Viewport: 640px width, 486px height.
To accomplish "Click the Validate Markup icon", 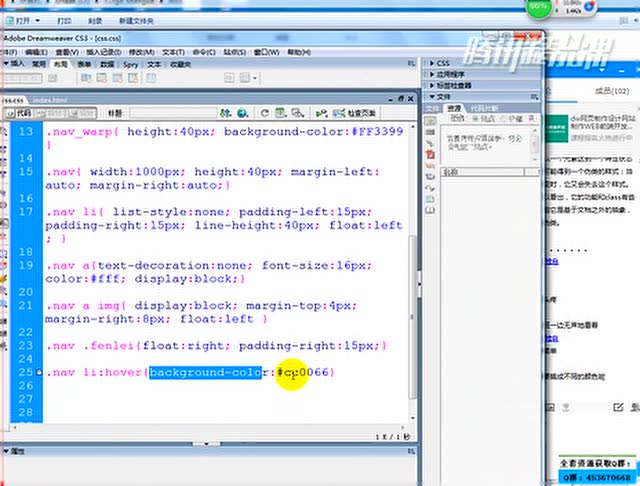I will [x=322, y=113].
